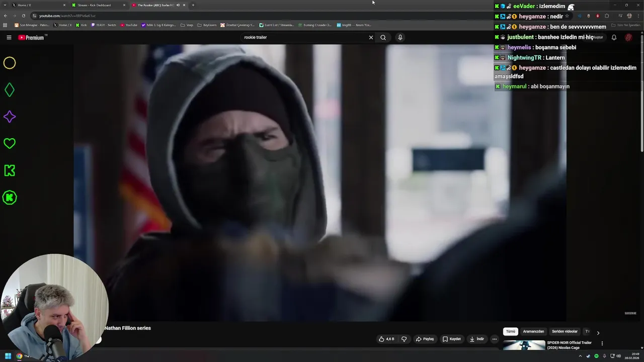This screenshot has width=644, height=362.
Task: Open SPIDER-NOIR Official Trailer title link
Action: tap(569, 345)
